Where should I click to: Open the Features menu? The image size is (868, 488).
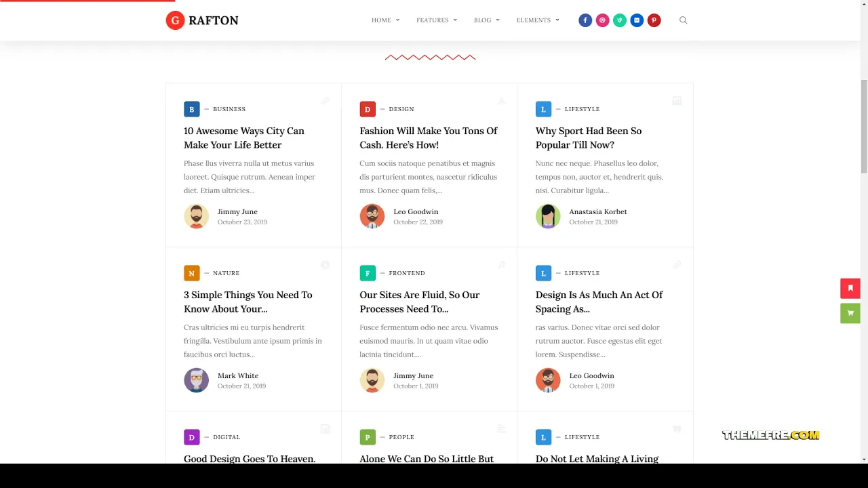(x=437, y=20)
